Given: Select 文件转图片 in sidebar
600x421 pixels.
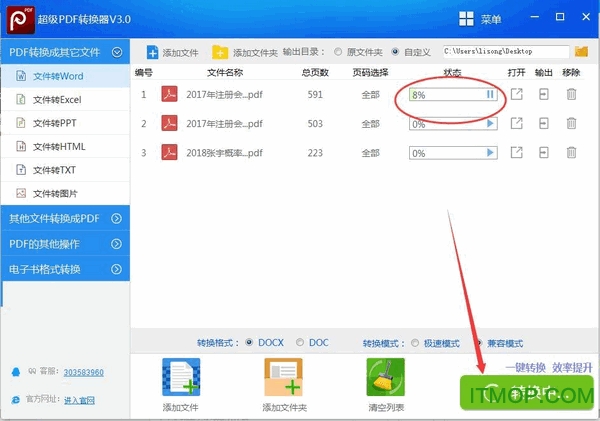Looking at the screenshot, I should 65,193.
